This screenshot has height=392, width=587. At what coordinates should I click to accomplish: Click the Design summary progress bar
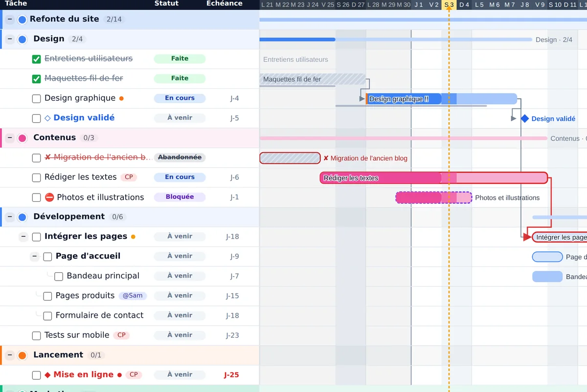click(x=396, y=40)
